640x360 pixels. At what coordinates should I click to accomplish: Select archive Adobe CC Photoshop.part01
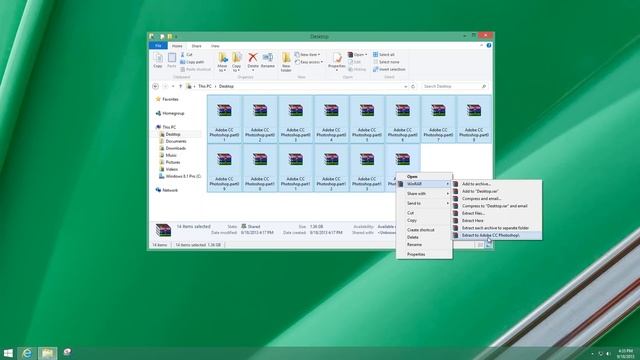pos(224,119)
